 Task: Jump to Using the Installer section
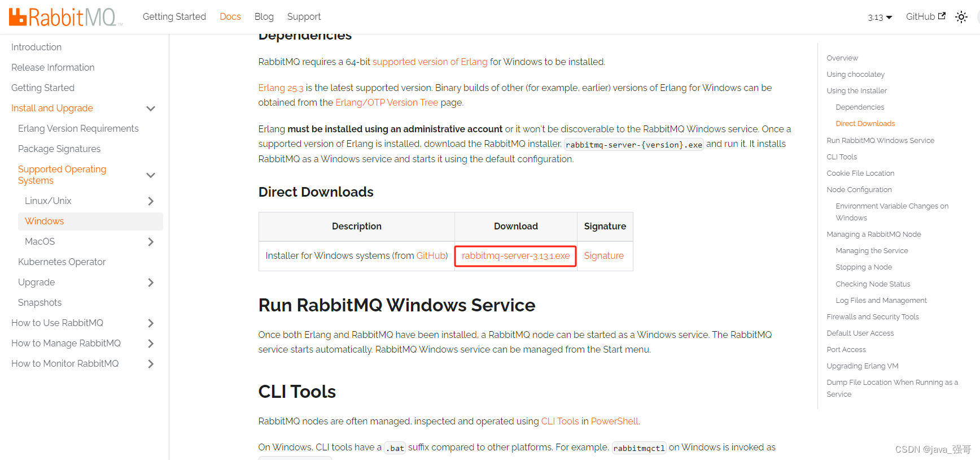(x=856, y=90)
